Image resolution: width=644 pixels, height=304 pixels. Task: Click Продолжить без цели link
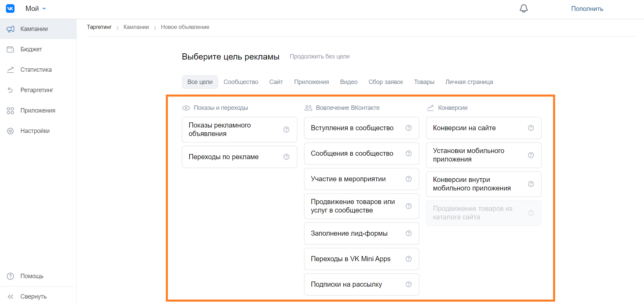point(320,56)
